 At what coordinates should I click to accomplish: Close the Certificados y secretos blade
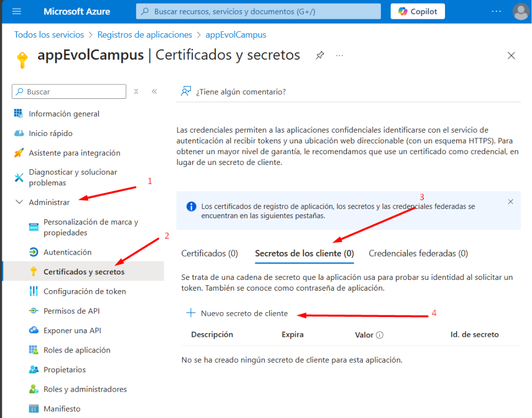tap(511, 56)
